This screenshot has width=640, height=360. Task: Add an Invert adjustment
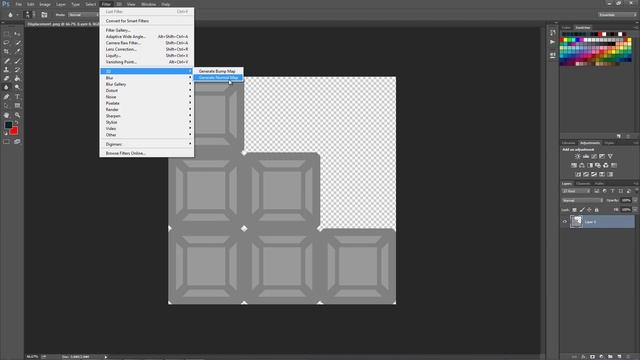[578, 174]
